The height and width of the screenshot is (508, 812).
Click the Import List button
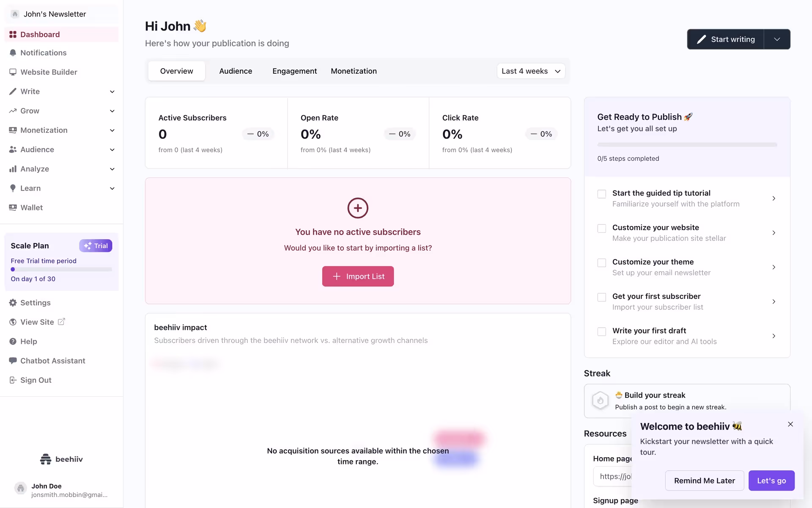click(358, 276)
